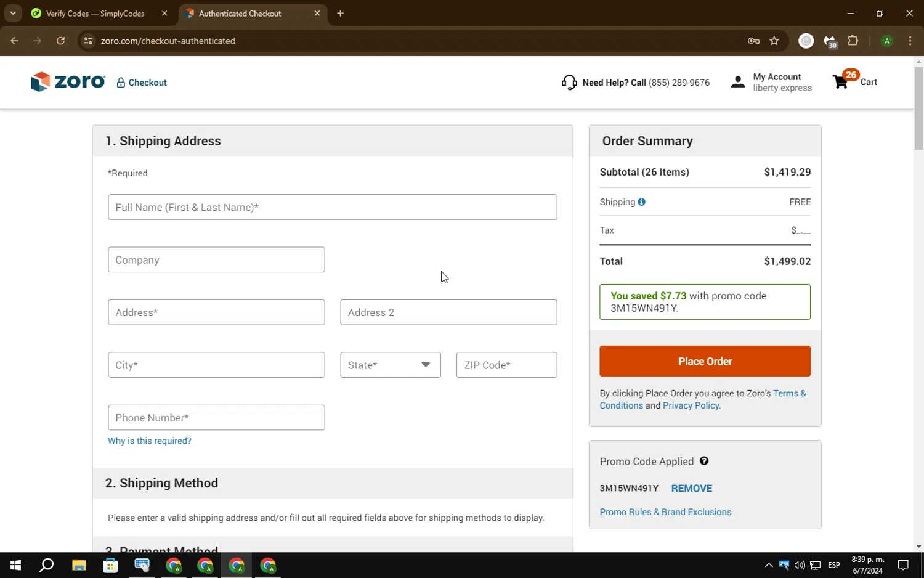The image size is (924, 578).
Task: Open the State dropdown
Action: pos(391,365)
